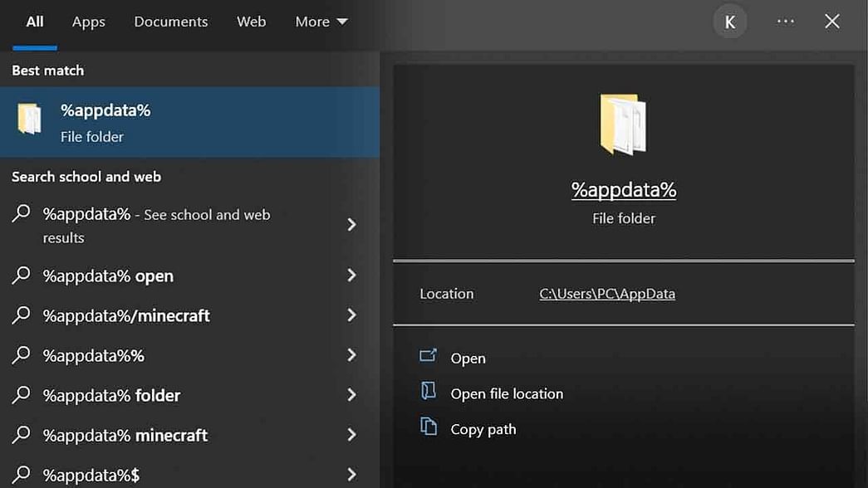Screen dimensions: 868x488
Task: Expand the More dropdown
Action: tap(321, 22)
